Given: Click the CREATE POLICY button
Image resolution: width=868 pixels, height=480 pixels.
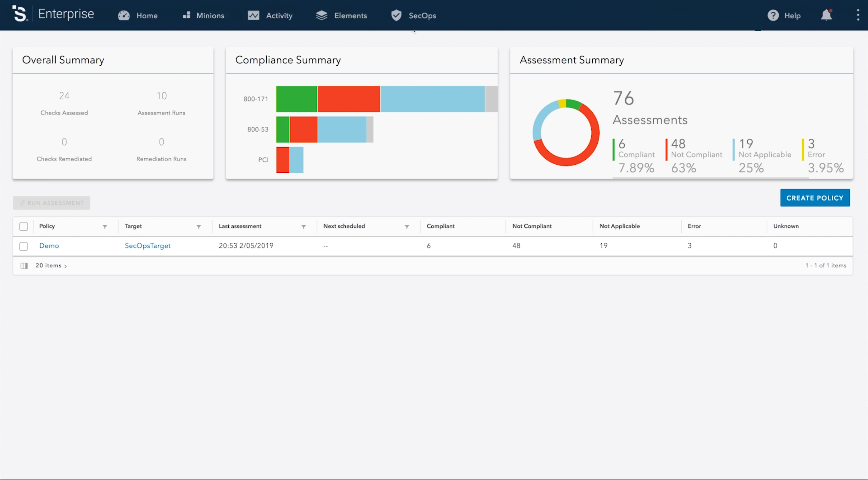Looking at the screenshot, I should pos(815,198).
